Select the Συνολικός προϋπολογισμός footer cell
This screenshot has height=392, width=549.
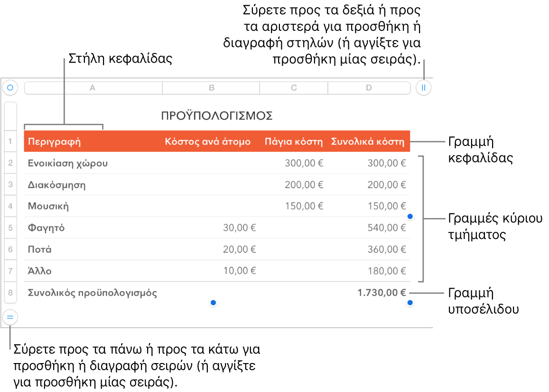click(x=93, y=292)
